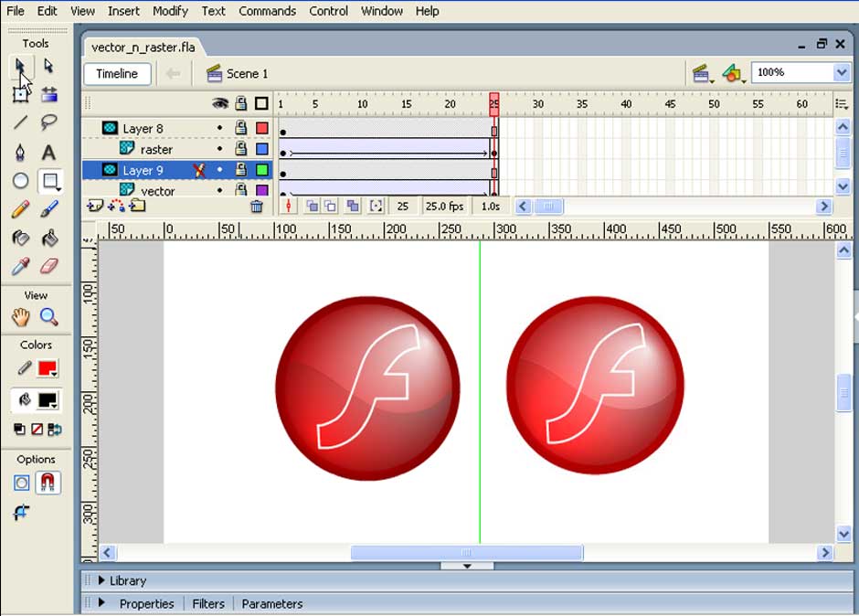Viewport: 859px width, 616px height.
Task: Click the playhead at frame 25
Action: (494, 103)
